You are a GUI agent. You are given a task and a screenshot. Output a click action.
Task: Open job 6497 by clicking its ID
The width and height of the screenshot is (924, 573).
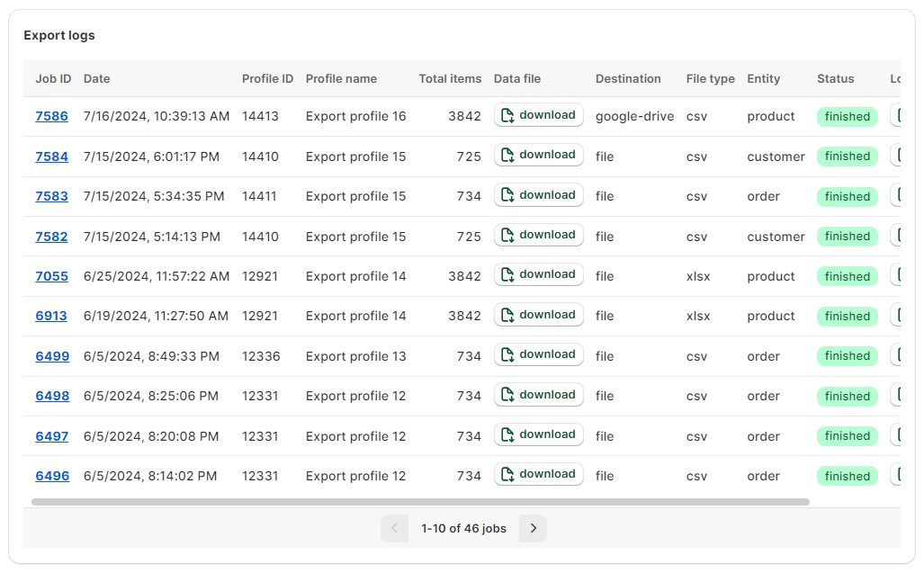51,436
